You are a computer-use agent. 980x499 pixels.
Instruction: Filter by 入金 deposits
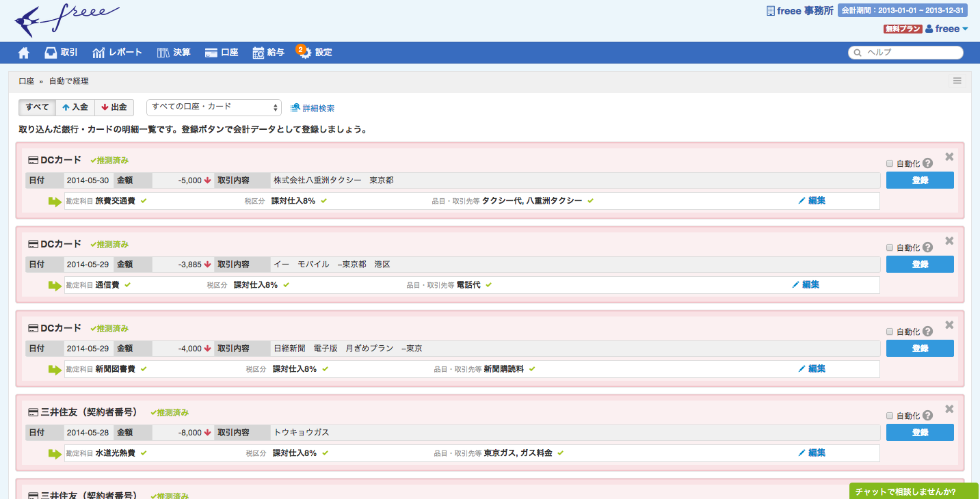click(x=75, y=107)
